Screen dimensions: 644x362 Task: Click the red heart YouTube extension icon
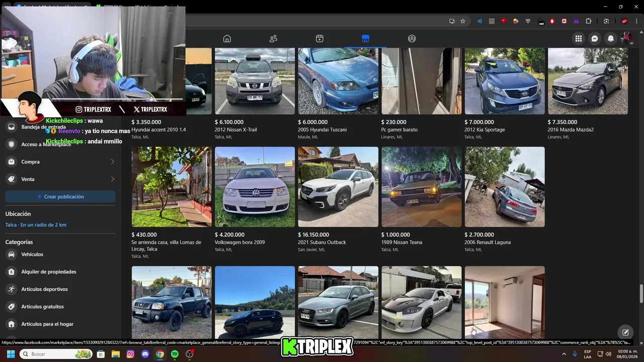504,21
